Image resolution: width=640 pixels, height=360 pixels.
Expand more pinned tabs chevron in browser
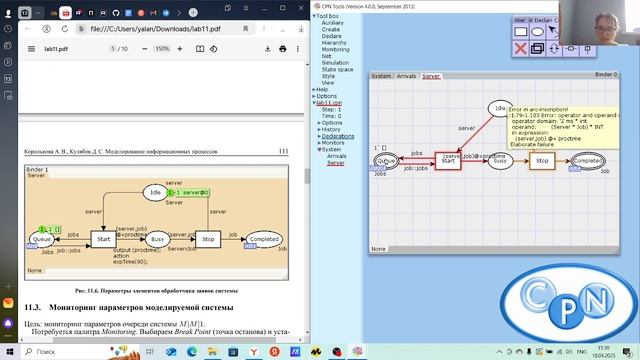pyautogui.click(x=179, y=13)
